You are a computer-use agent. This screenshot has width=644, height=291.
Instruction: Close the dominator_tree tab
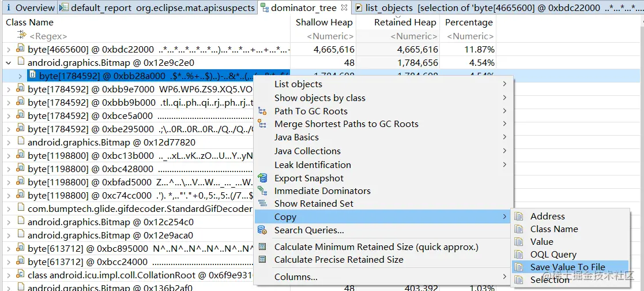point(344,8)
